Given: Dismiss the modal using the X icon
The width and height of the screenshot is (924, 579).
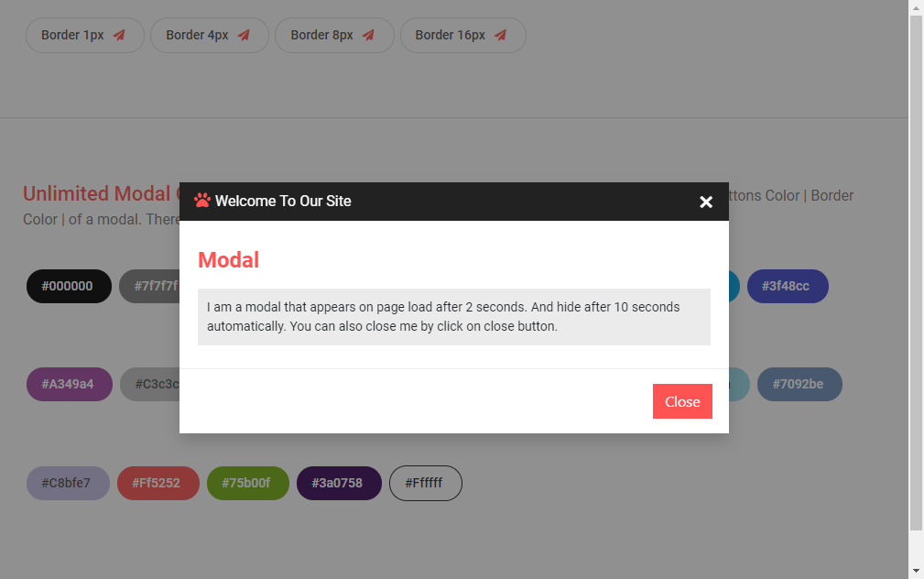Looking at the screenshot, I should tap(706, 202).
